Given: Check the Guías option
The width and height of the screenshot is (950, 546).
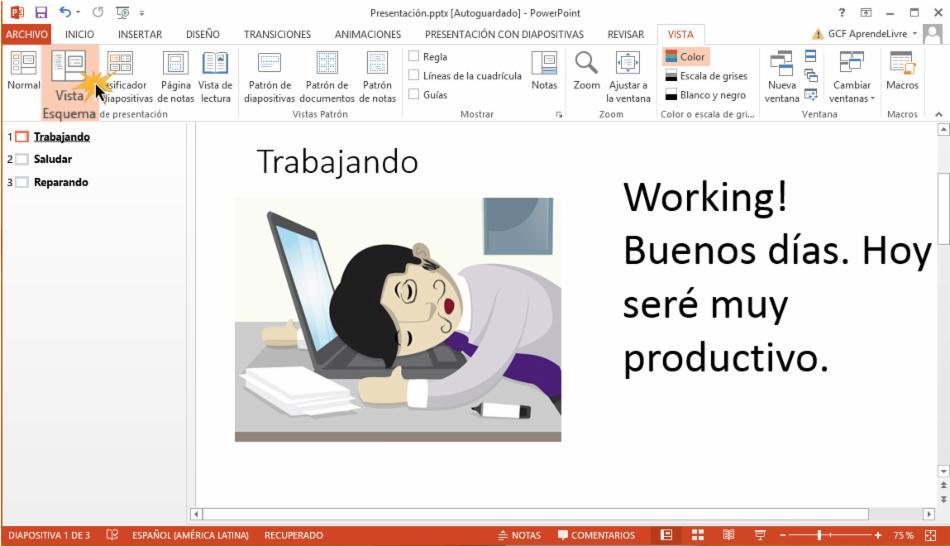Looking at the screenshot, I should pyautogui.click(x=414, y=95).
